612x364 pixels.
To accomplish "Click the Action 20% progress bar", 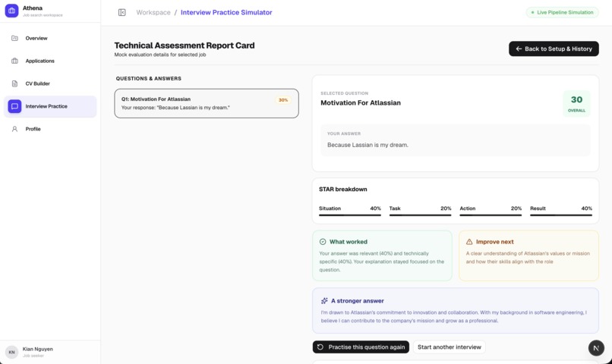I will point(491,215).
